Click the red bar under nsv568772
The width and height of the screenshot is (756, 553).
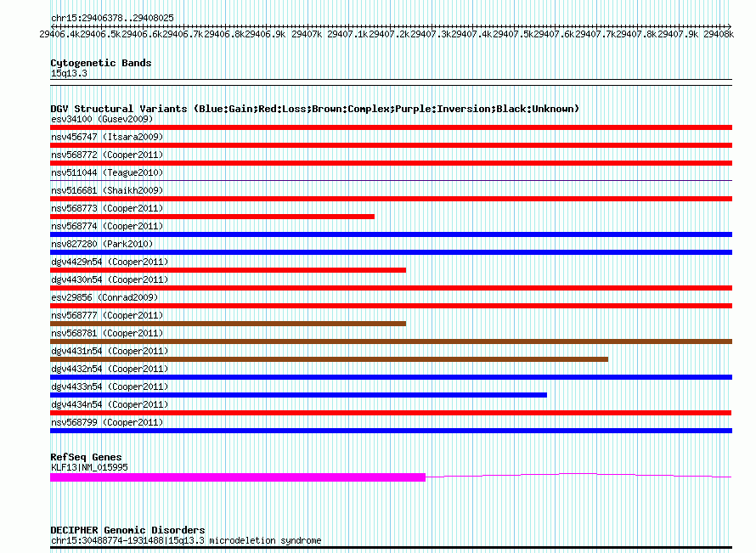[391, 163]
